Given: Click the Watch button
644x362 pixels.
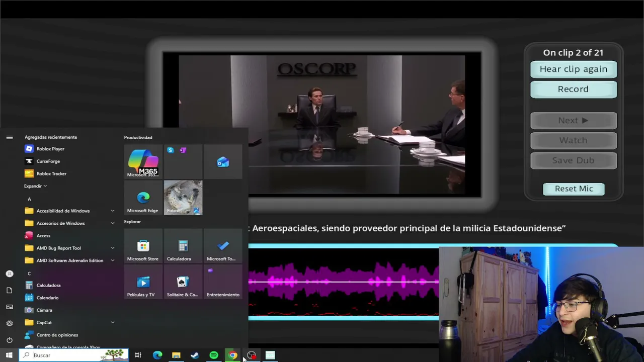Looking at the screenshot, I should tap(574, 140).
